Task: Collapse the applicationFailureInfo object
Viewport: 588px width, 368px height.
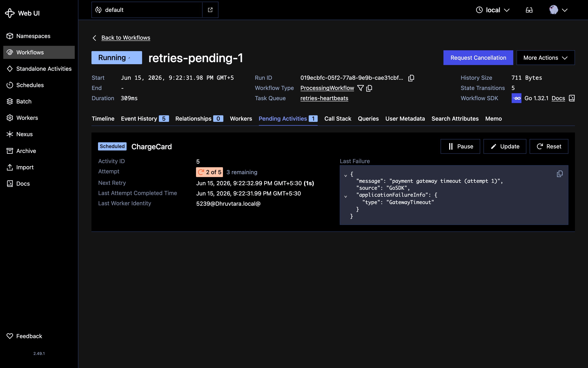Action: coord(345,197)
